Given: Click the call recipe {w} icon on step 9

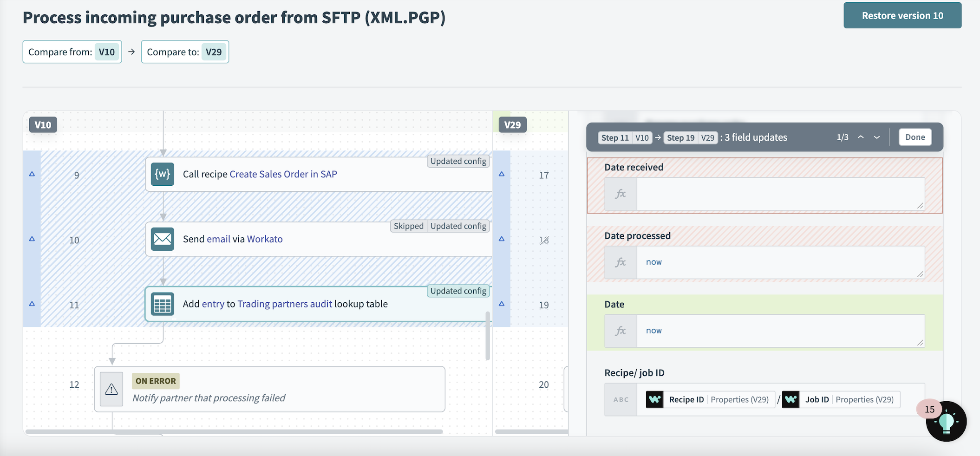Looking at the screenshot, I should [x=162, y=174].
